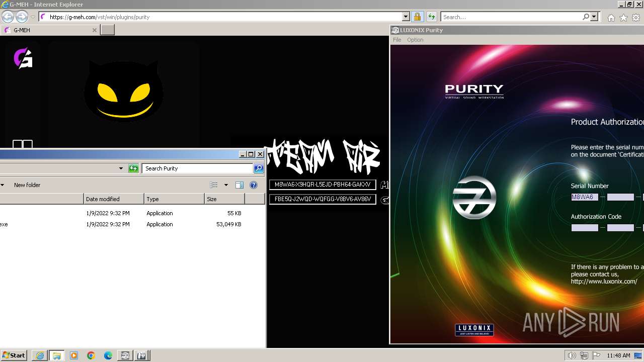Close the G-MEH tab

coord(94,30)
